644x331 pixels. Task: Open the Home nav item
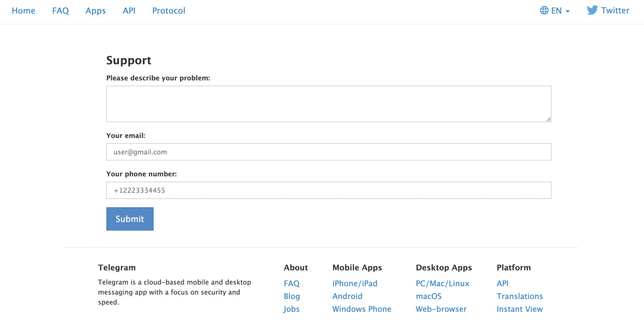coord(23,11)
